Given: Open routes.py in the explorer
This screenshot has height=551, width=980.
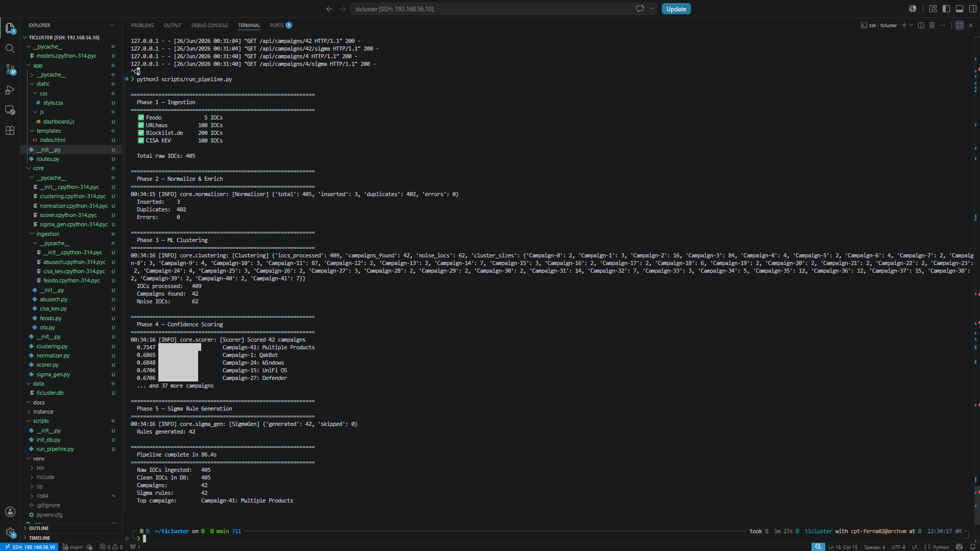Looking at the screenshot, I should (x=71, y=159).
